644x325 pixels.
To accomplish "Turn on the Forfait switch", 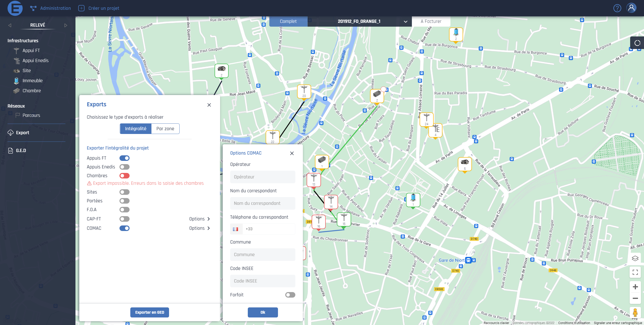I will (290, 295).
